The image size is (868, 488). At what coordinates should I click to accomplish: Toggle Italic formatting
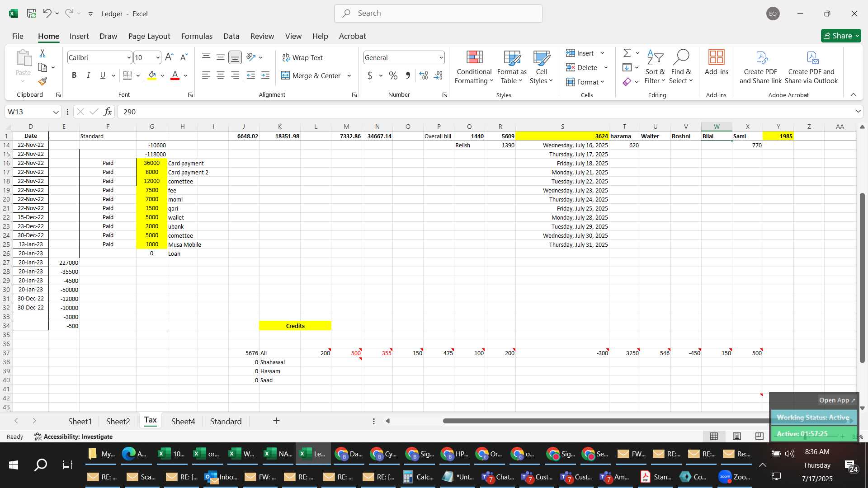coord(89,75)
